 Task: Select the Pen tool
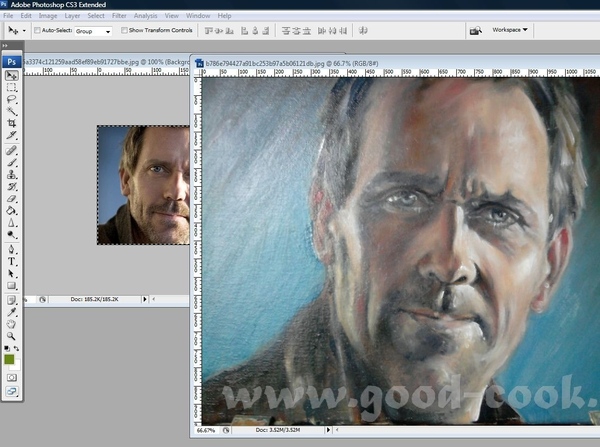click(11, 250)
